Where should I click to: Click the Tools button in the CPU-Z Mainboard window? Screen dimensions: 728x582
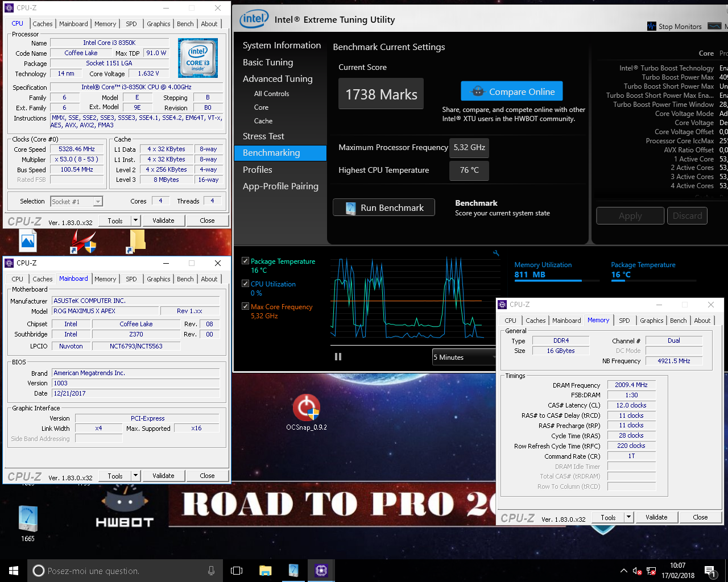click(x=115, y=476)
